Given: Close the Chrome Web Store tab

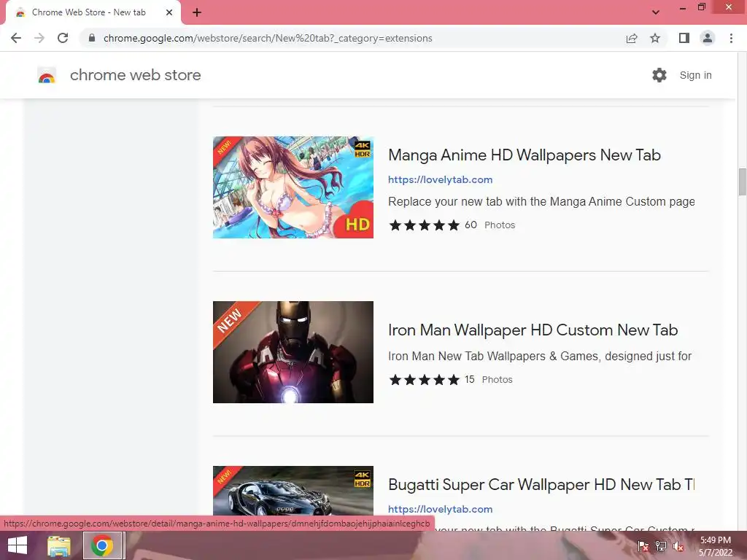Looking at the screenshot, I should point(169,12).
